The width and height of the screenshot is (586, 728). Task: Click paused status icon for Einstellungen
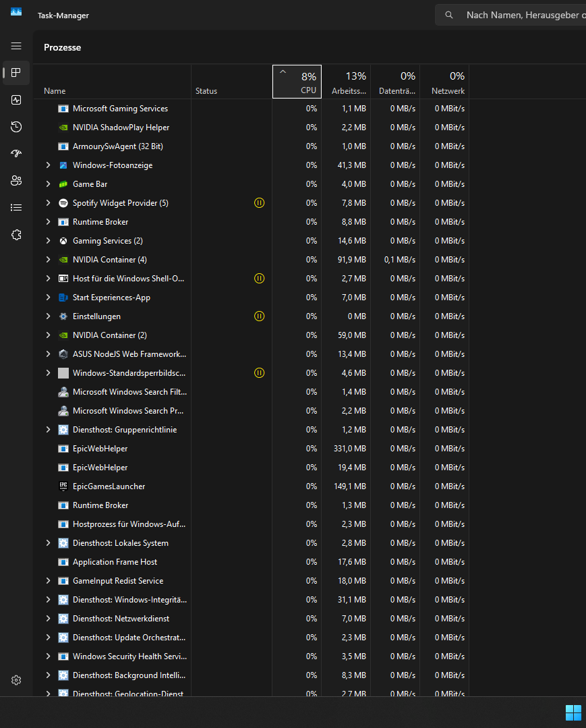(260, 316)
